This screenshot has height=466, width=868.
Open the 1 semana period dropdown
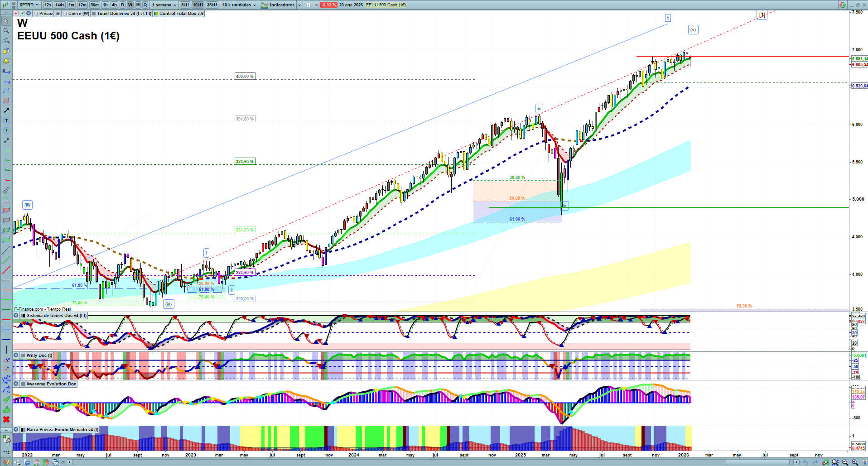coord(164,5)
